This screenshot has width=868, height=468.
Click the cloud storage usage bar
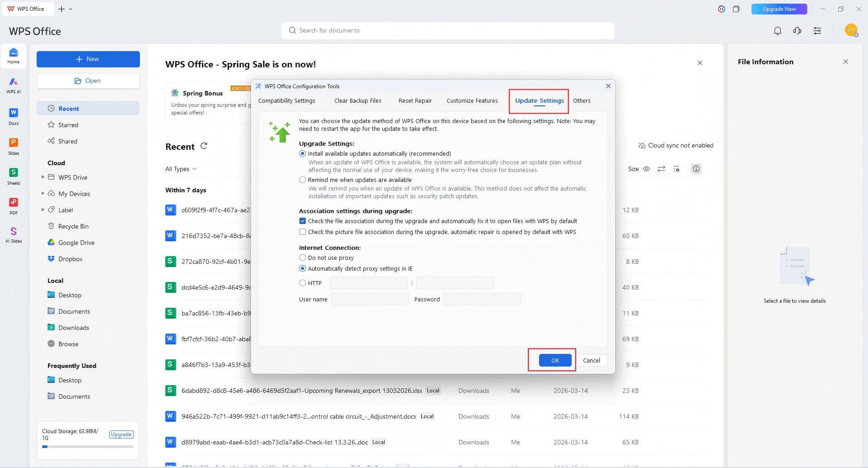tap(88, 447)
